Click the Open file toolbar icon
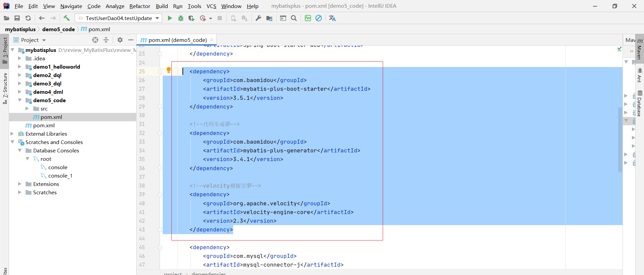 (x=6, y=18)
